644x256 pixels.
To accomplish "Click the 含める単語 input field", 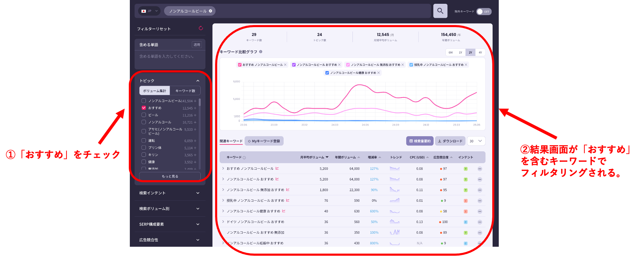I will [x=170, y=57].
